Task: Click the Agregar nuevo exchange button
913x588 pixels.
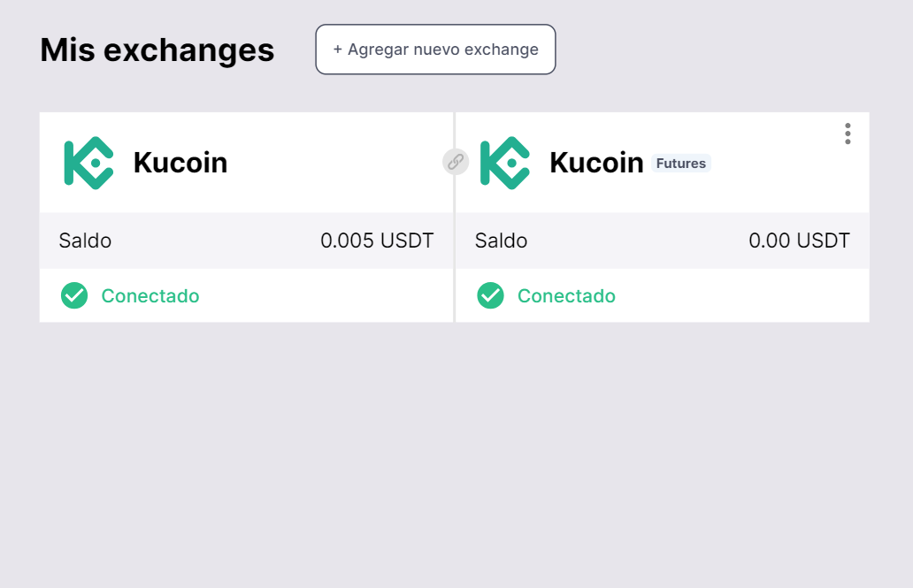Action: click(x=435, y=50)
